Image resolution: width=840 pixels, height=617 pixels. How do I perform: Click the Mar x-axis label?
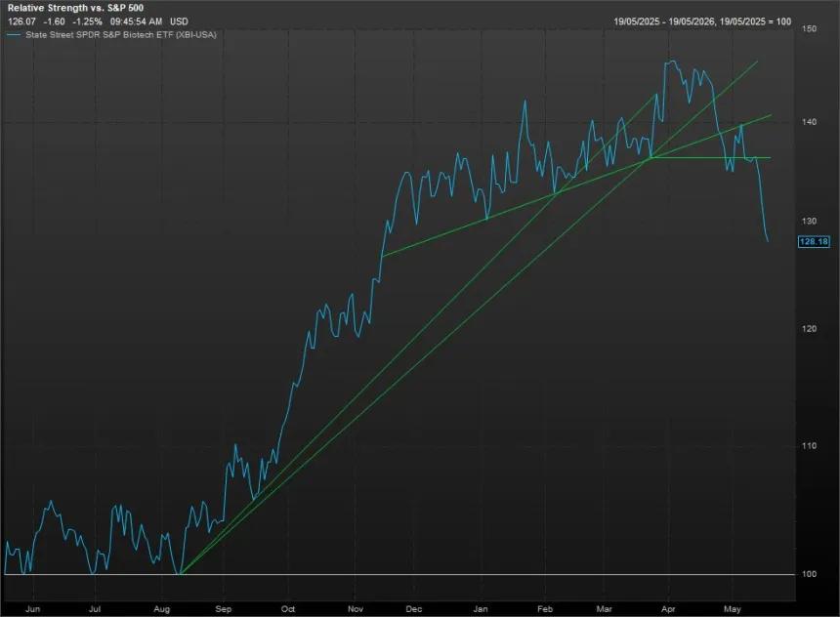click(604, 609)
